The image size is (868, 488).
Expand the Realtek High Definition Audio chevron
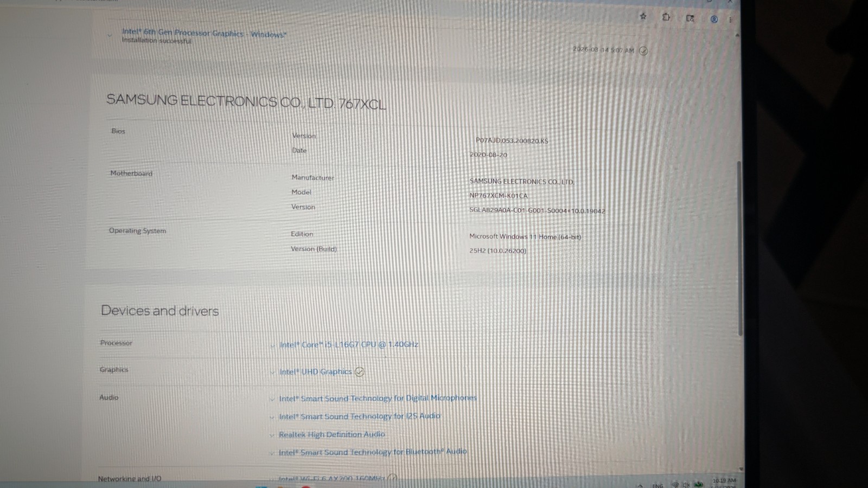[272, 435]
